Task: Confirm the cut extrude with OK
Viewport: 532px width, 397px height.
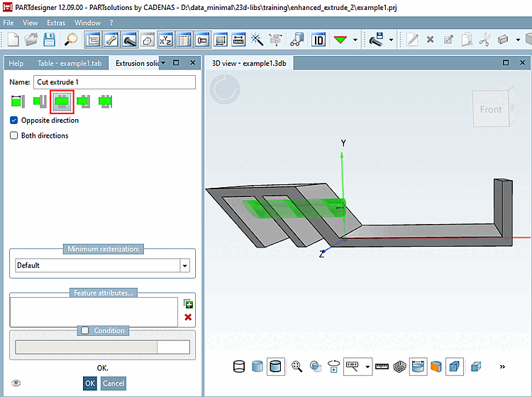Action: [89, 383]
